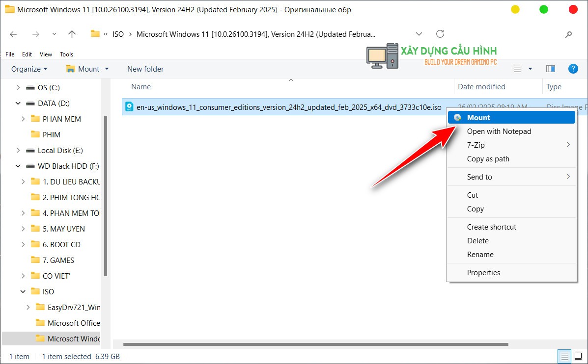This screenshot has width=588, height=364.
Task: Select DATA (D:) in the tree
Action: pos(54,104)
